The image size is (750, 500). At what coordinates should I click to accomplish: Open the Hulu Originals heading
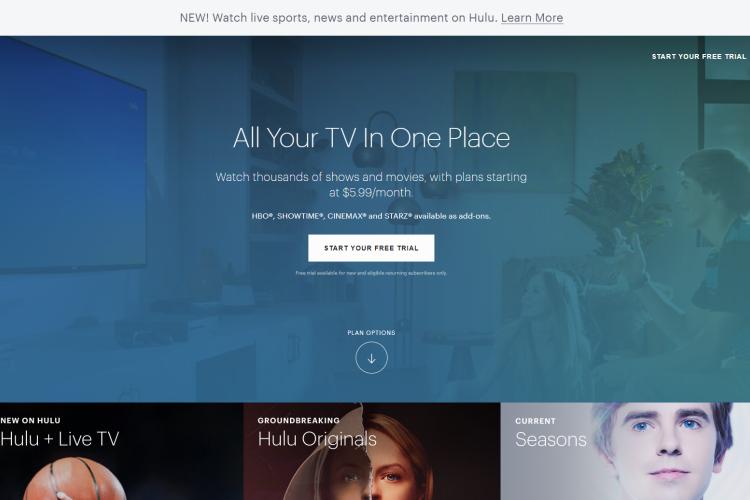pos(317,439)
